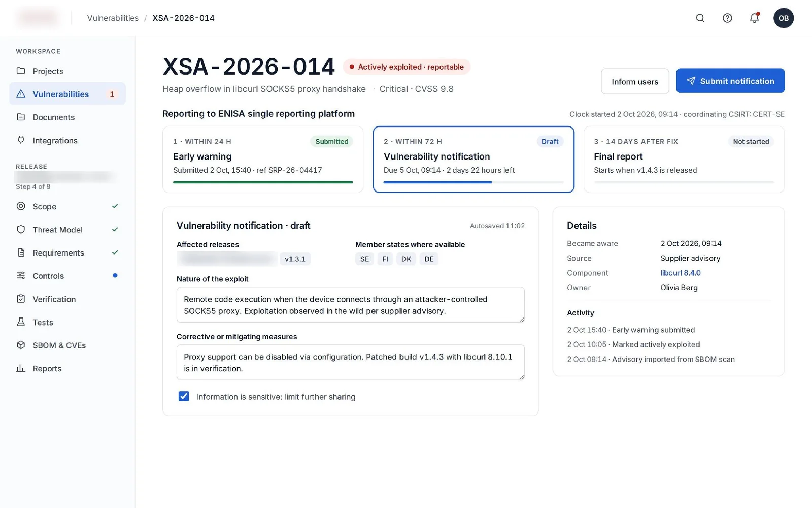
Task: Click the Early warning green progress bar
Action: pyautogui.click(x=263, y=182)
